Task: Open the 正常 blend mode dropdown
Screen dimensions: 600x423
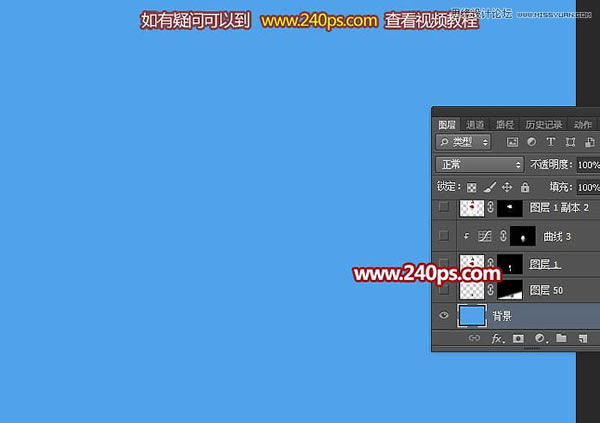Action: 479,165
